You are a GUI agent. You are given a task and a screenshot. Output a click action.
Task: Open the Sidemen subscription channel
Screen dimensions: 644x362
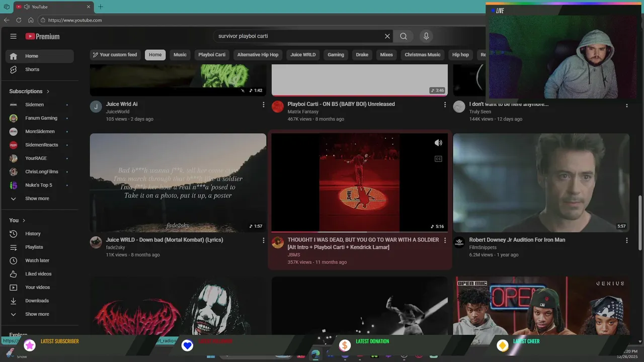(x=40, y=105)
